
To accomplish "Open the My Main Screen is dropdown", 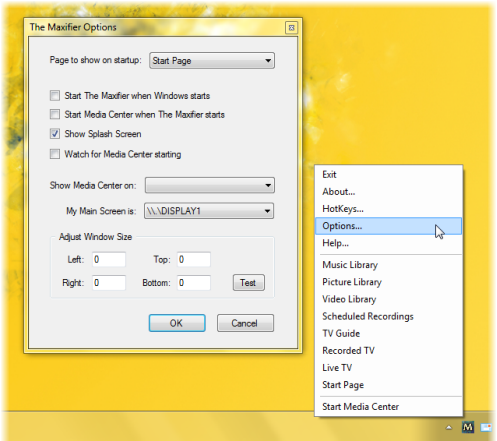I will [209, 211].
